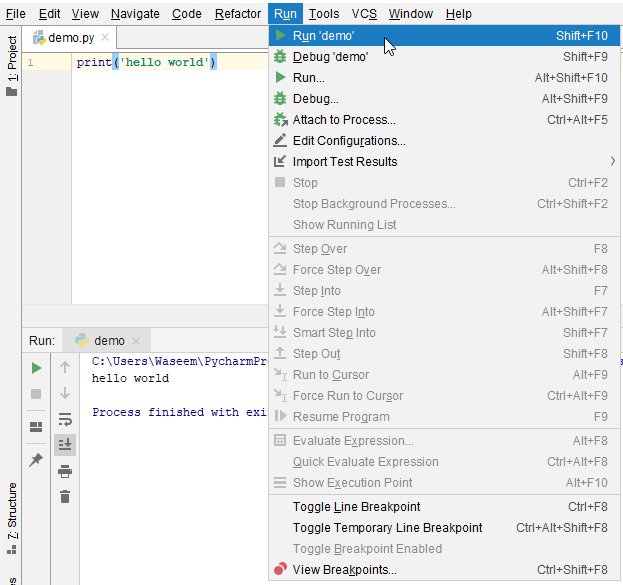This screenshot has width=623, height=585.
Task: Toggle the pin tab icon in Run panel
Action: 36,460
